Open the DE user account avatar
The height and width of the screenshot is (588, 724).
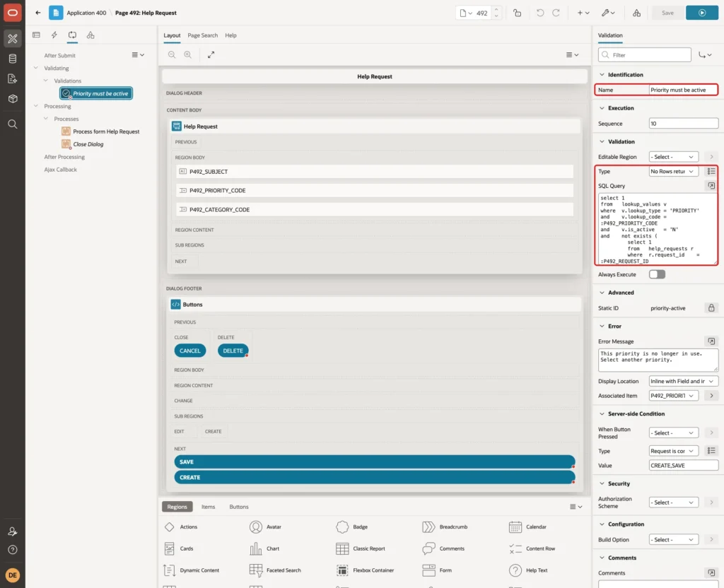click(13, 575)
